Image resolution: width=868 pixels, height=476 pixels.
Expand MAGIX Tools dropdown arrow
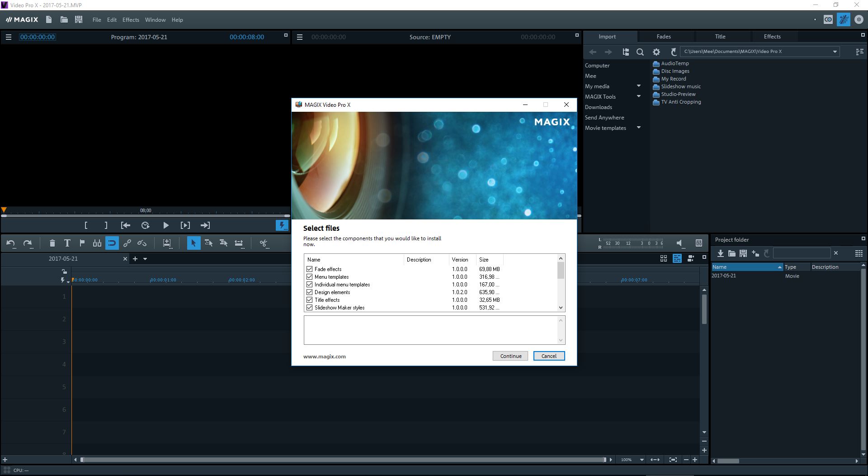coord(639,96)
